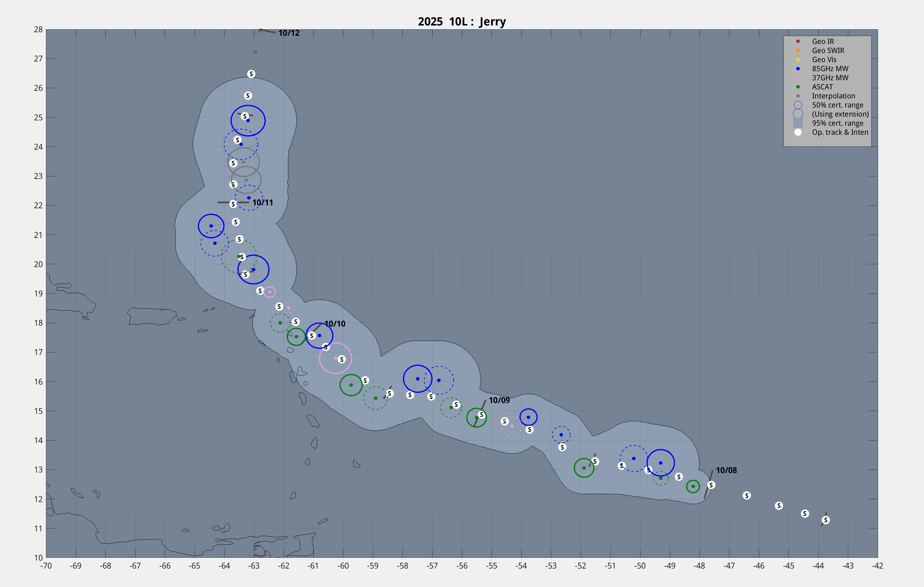
Task: Click the 10/10 date label
Action: [x=335, y=324]
